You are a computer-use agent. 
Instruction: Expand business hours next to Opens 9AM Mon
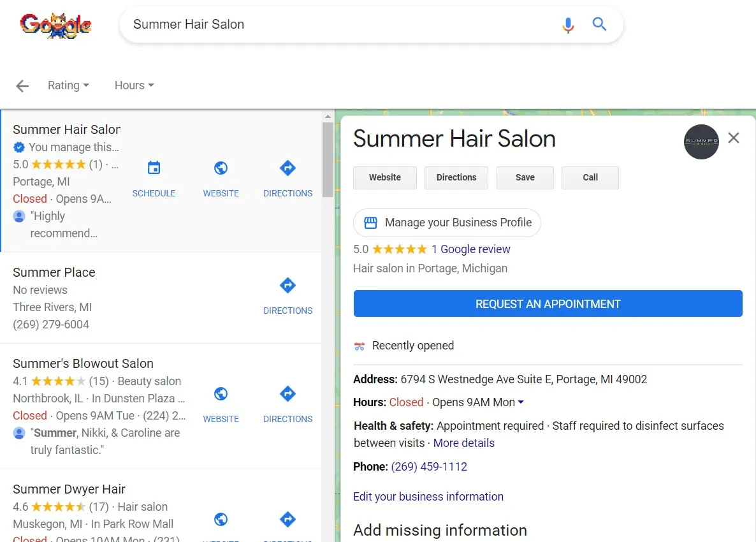point(521,402)
